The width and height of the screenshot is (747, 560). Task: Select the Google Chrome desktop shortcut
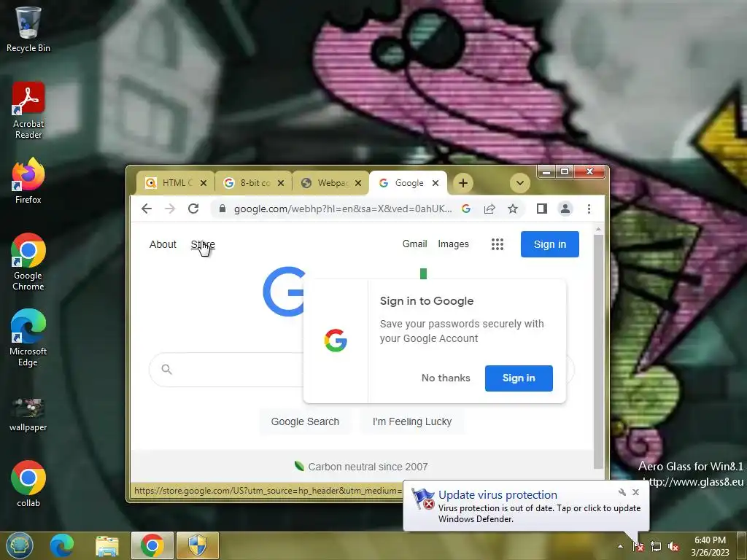(x=28, y=262)
